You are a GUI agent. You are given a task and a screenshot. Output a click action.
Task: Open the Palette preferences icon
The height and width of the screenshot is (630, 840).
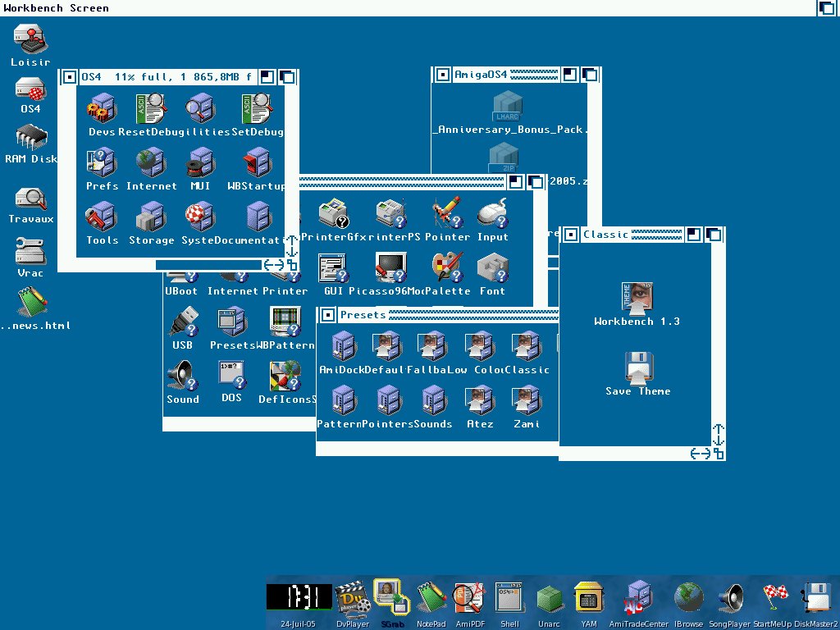point(447,267)
